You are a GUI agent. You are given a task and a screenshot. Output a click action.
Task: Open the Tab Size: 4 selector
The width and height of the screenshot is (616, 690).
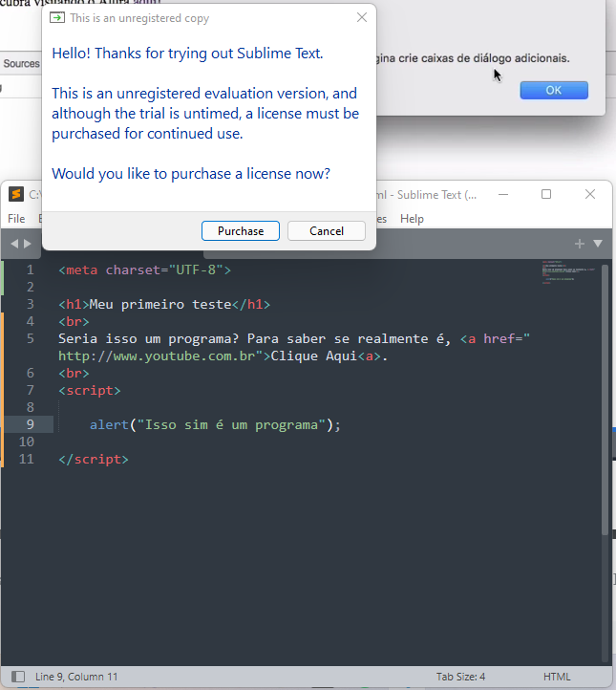[x=460, y=677]
